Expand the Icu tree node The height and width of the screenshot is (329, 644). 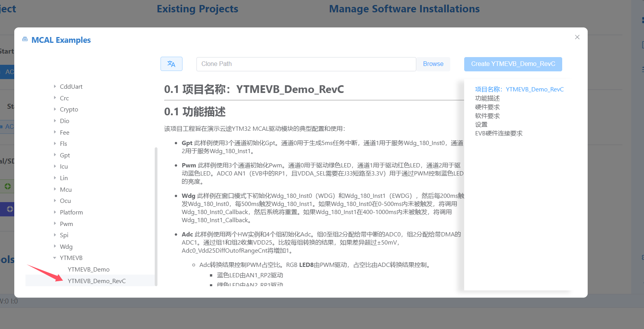click(x=55, y=166)
